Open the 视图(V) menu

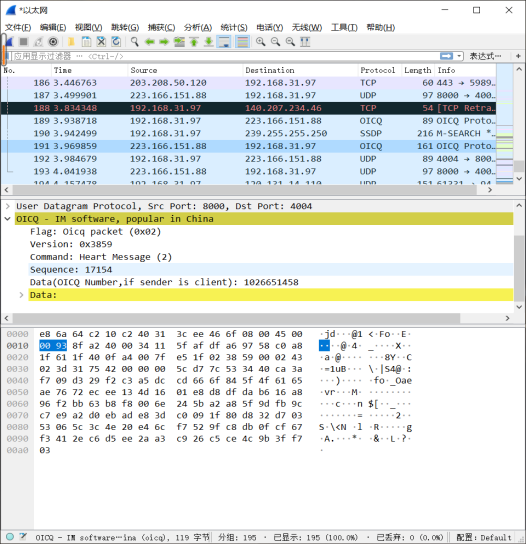coord(89,27)
